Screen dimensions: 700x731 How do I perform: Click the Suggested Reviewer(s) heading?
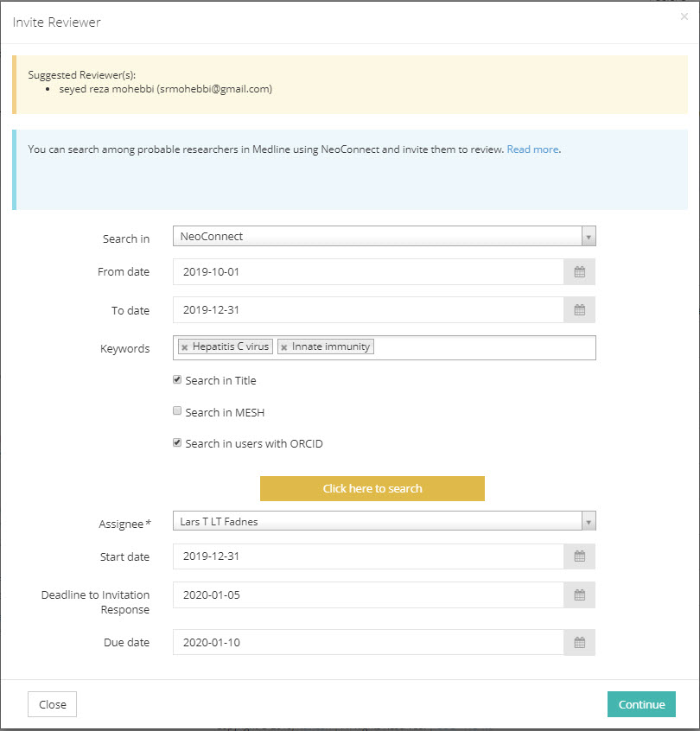(81, 75)
